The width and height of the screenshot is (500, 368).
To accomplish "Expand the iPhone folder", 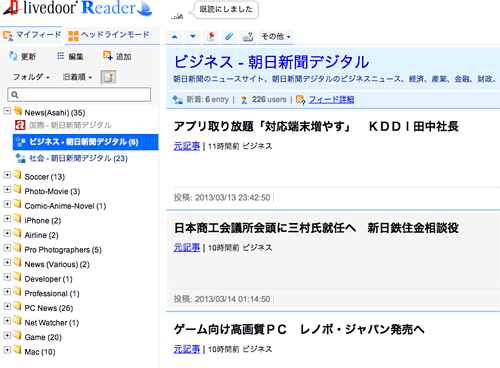I will [x=7, y=218].
